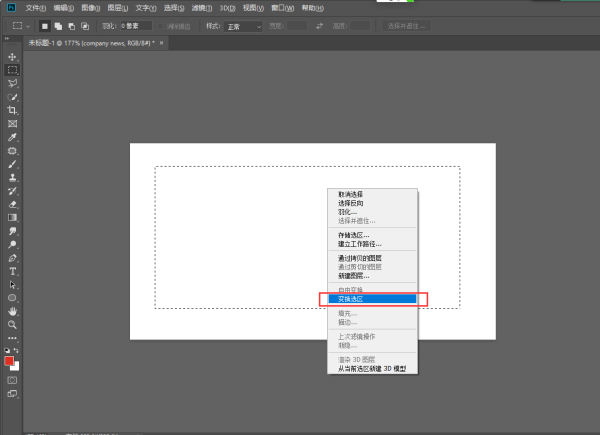Select the Zoom magnifier tool
The image size is (600, 435).
(12, 324)
